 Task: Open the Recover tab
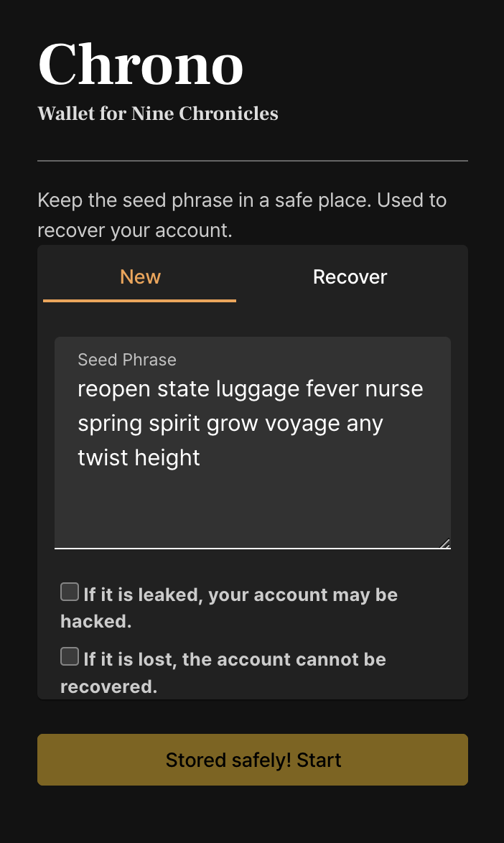(350, 277)
